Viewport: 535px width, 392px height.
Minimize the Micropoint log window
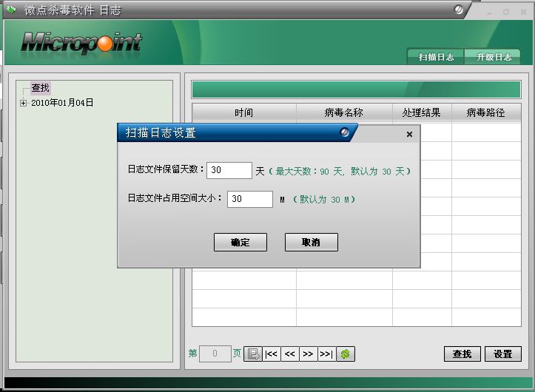tap(490, 13)
